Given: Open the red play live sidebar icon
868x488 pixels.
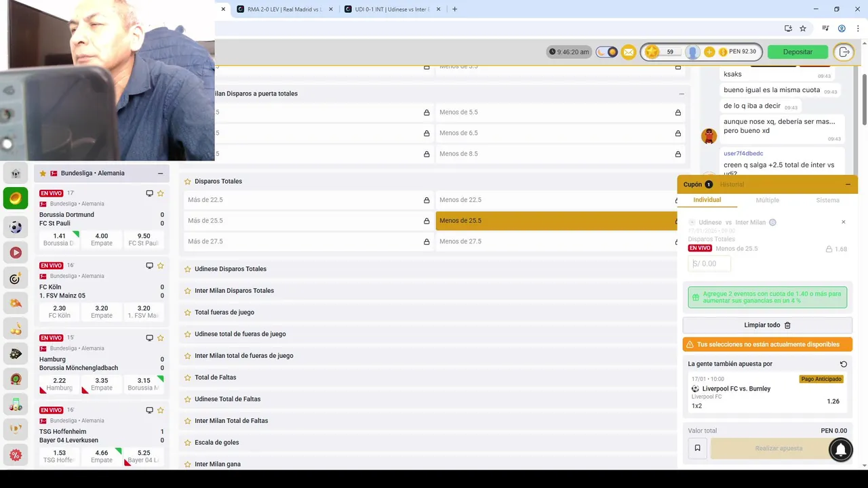Looking at the screenshot, I should point(16,253).
